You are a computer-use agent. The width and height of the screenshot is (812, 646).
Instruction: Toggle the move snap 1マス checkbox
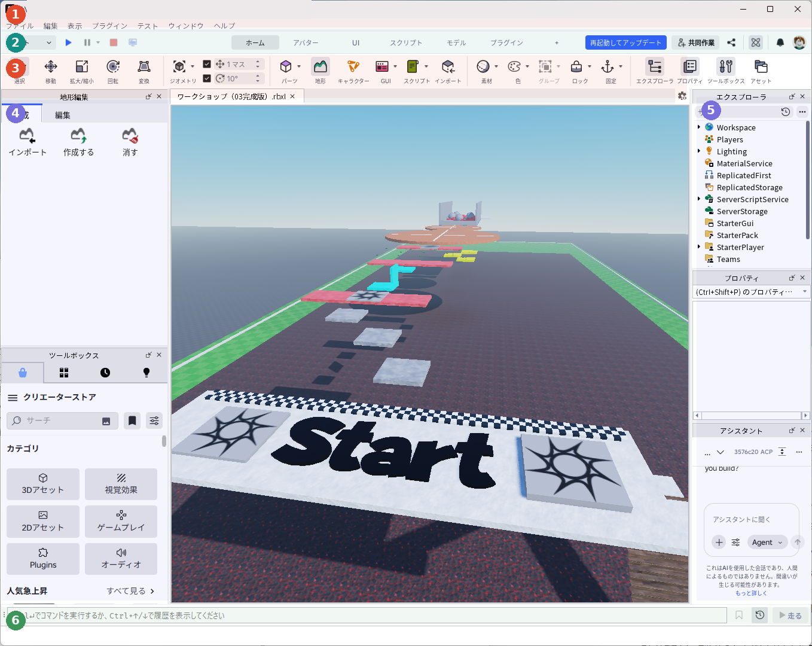click(x=207, y=64)
